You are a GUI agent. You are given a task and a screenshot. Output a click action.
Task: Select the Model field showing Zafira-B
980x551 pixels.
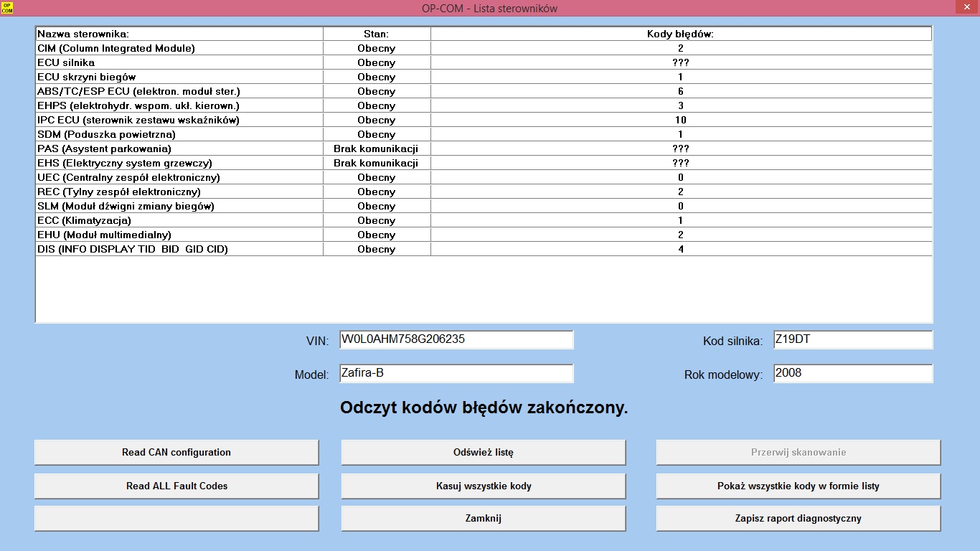[x=456, y=373]
